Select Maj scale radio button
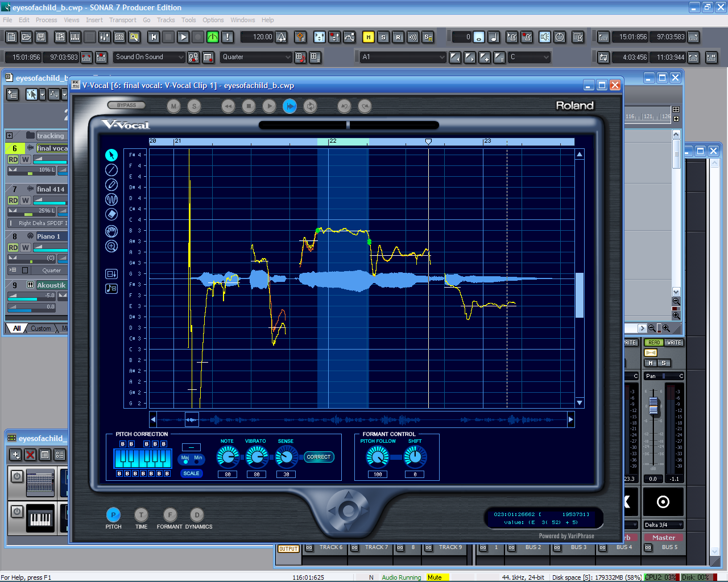728x582 pixels. (185, 462)
